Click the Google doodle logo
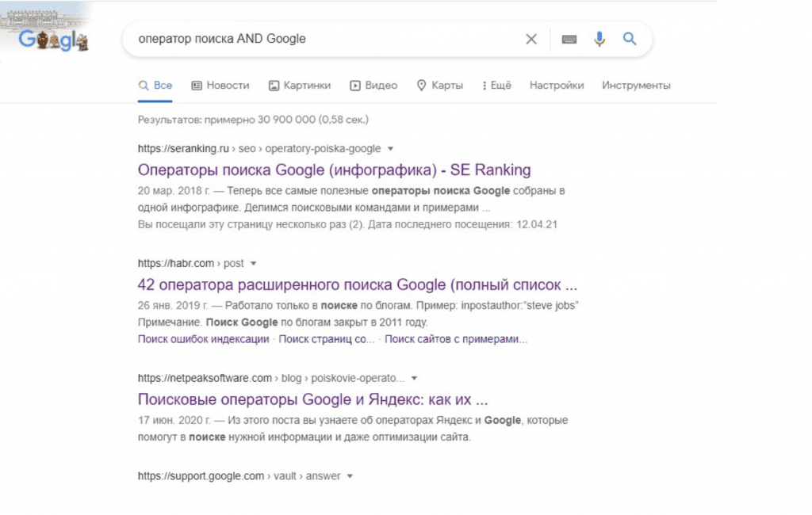Viewport: 812px width, 515px height. point(52,38)
